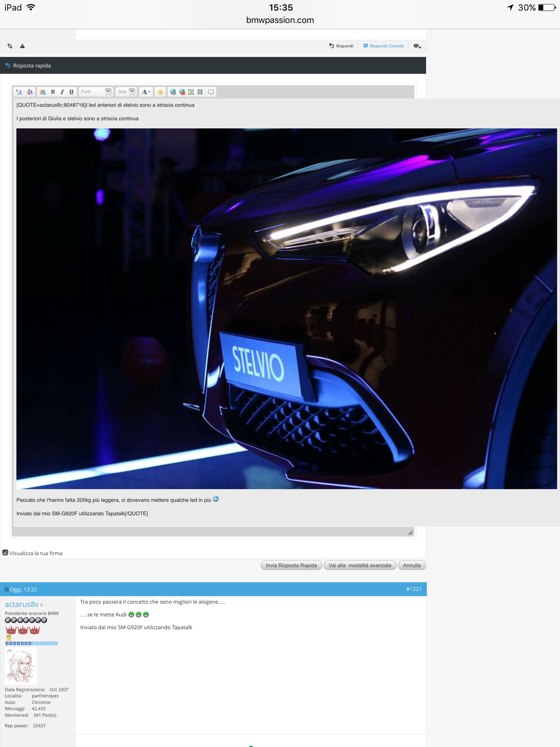Click the insert link icon
Viewport: 560px width, 747px height.
[173, 92]
